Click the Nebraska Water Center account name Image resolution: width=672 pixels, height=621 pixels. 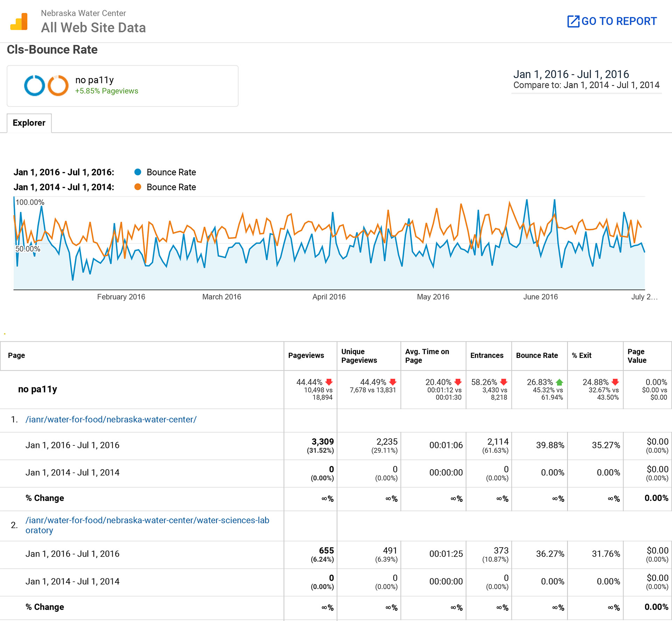tap(83, 13)
